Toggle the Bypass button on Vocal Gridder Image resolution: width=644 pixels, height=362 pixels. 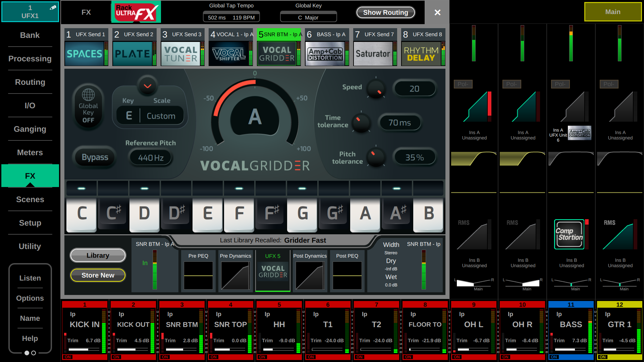click(95, 157)
